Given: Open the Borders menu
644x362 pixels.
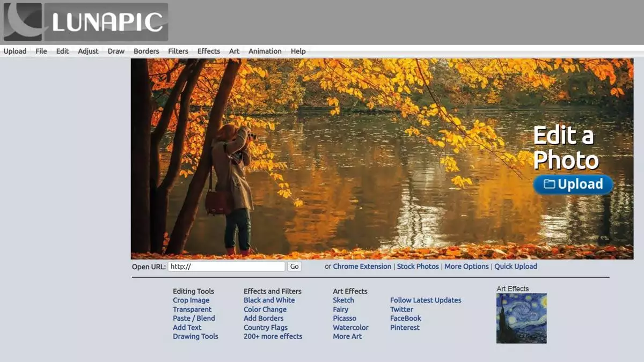Looking at the screenshot, I should point(146,51).
